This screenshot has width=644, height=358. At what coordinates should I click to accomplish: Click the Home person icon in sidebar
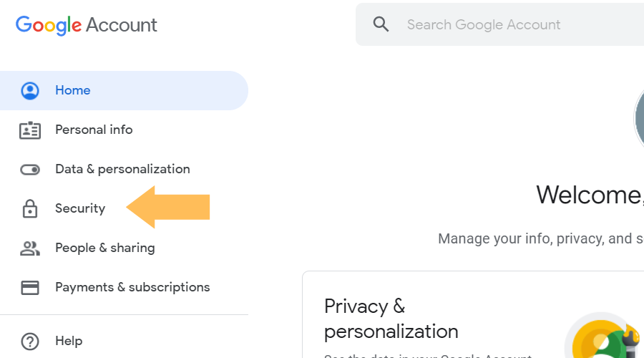click(30, 91)
